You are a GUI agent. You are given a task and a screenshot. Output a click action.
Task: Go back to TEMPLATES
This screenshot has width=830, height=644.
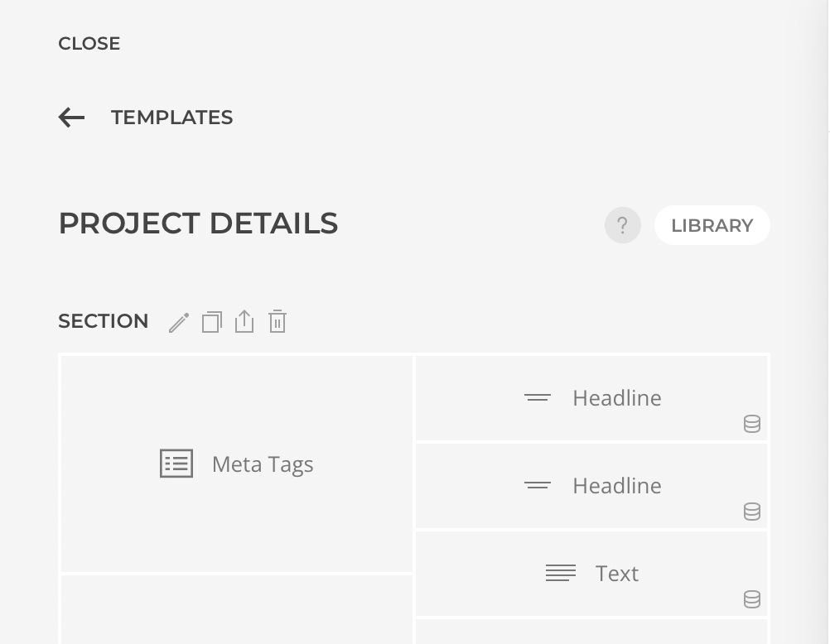171,118
